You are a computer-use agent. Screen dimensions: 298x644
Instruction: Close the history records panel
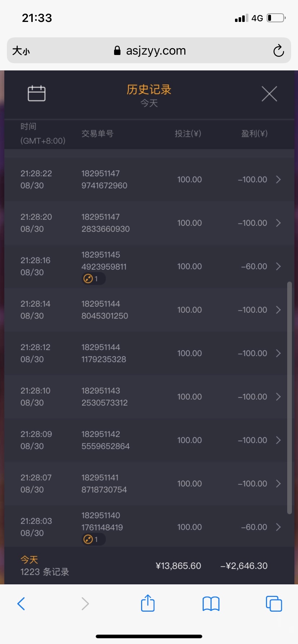click(269, 94)
